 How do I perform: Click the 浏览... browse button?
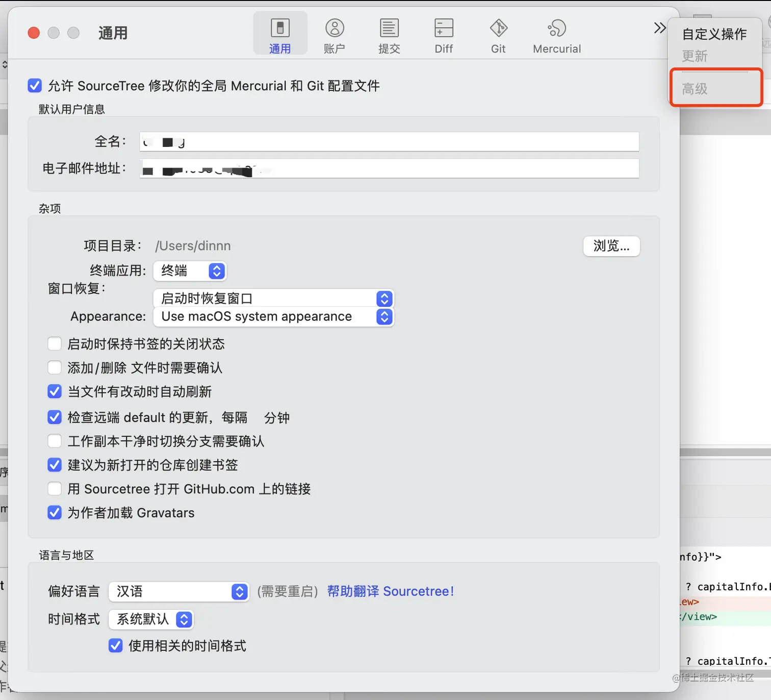(x=611, y=246)
